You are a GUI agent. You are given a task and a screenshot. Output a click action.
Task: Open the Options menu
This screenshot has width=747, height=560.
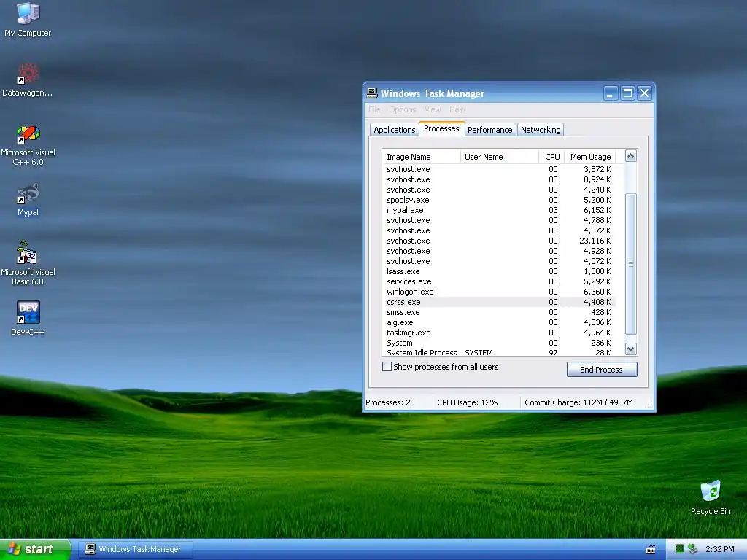[x=403, y=109]
